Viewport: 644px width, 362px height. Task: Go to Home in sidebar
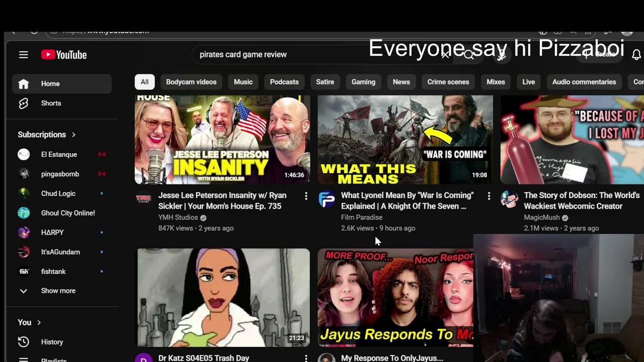[62, 84]
